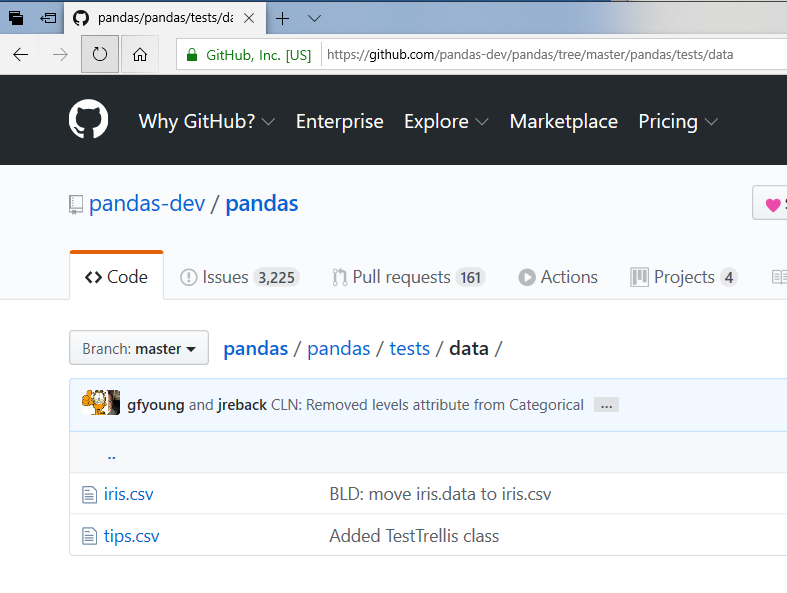Go to the Actions tab

(x=558, y=277)
